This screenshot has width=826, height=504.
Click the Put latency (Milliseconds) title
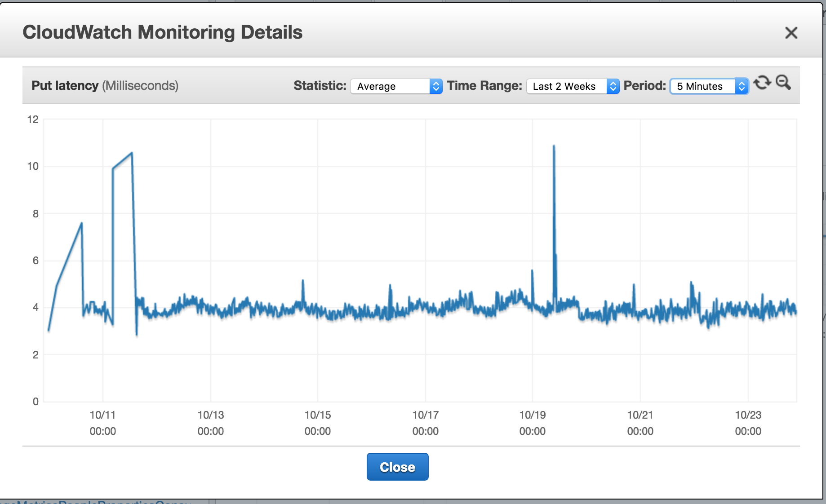point(105,86)
